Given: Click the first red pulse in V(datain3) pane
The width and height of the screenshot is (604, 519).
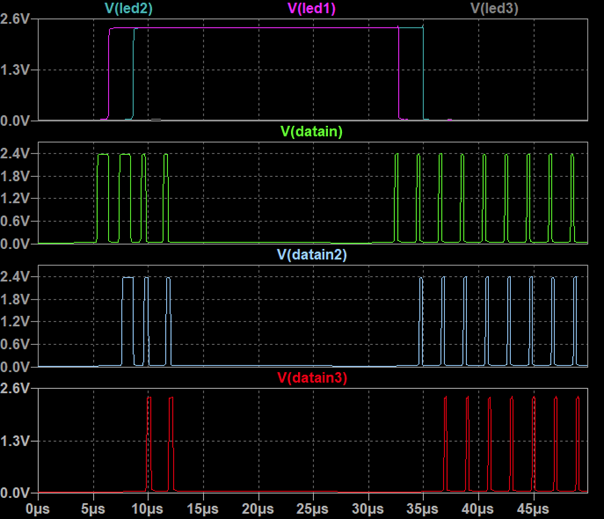Looking at the screenshot, I should tap(149, 440).
